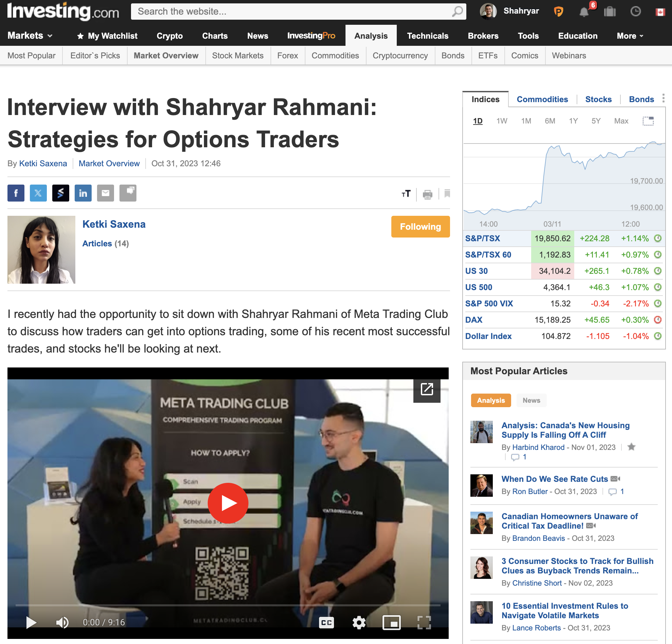Image resolution: width=672 pixels, height=644 pixels.
Task: Click the video progress bar
Action: [228, 606]
